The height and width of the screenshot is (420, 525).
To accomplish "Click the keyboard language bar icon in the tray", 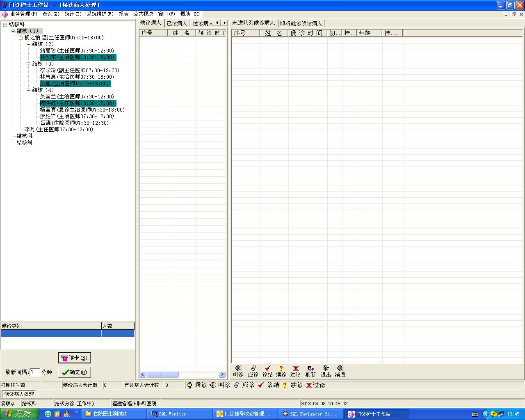I will (475, 414).
